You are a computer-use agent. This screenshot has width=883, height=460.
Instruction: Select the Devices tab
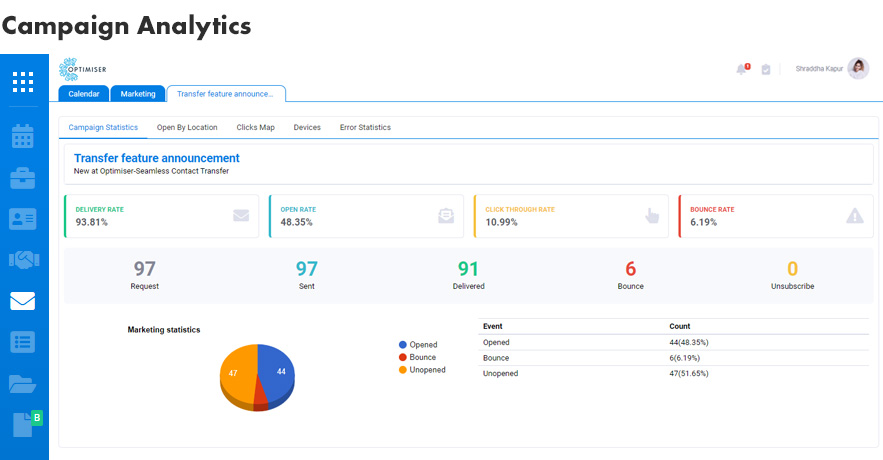coord(307,128)
